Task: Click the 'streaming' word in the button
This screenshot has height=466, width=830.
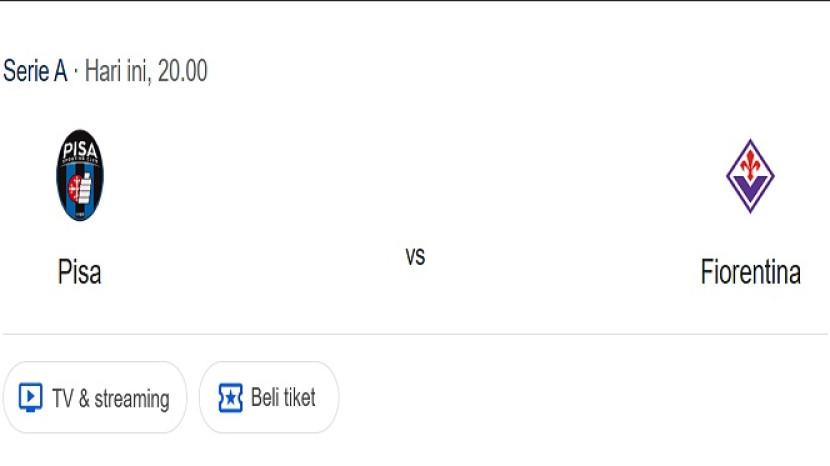Action: point(132,399)
